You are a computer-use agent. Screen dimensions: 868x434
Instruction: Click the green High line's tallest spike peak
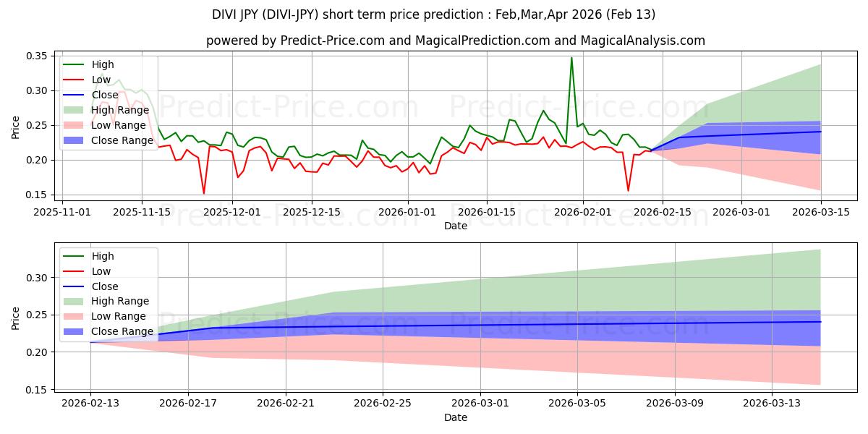pyautogui.click(x=571, y=58)
